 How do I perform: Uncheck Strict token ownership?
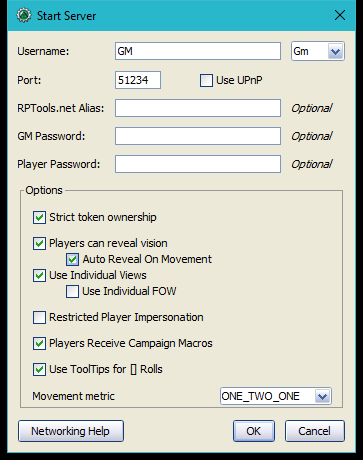pyautogui.click(x=39, y=217)
